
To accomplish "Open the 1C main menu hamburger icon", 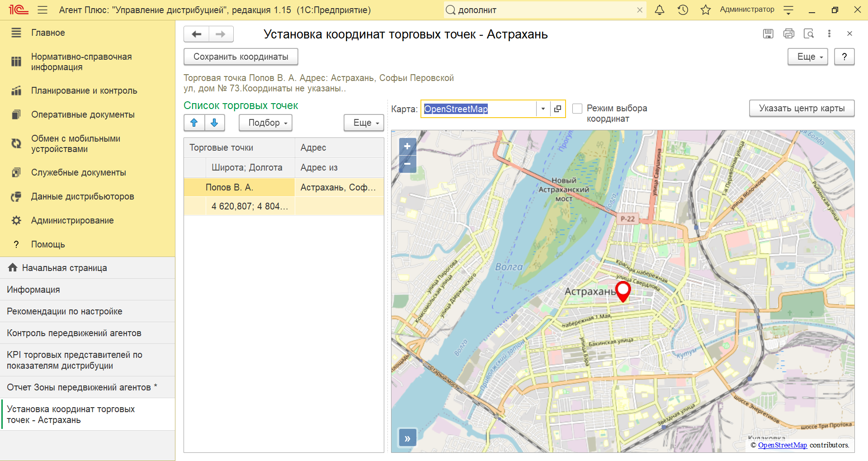I will pos(42,10).
